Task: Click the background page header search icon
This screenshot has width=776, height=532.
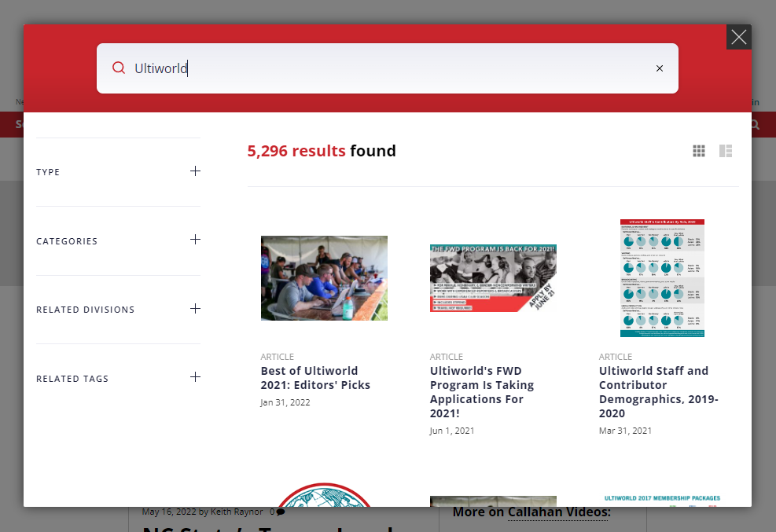Action: click(x=756, y=125)
